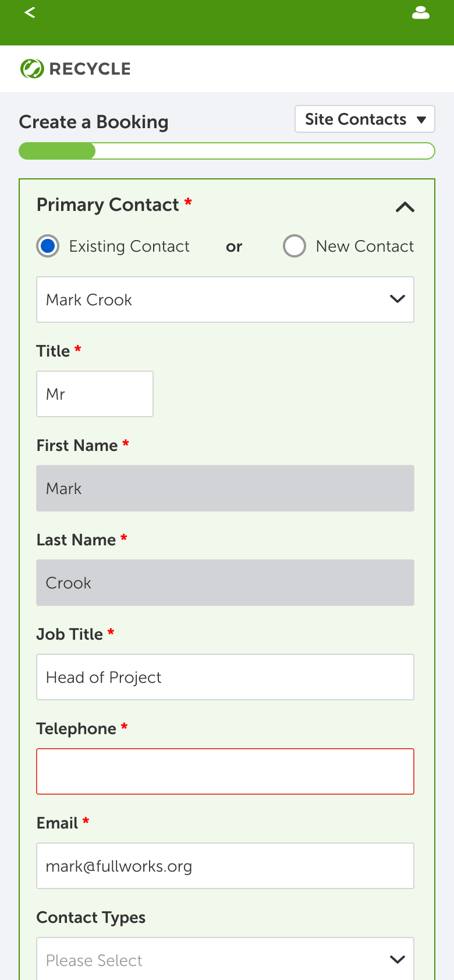Viewport: 454px width, 980px height.
Task: Open the user profile icon
Action: [x=421, y=13]
